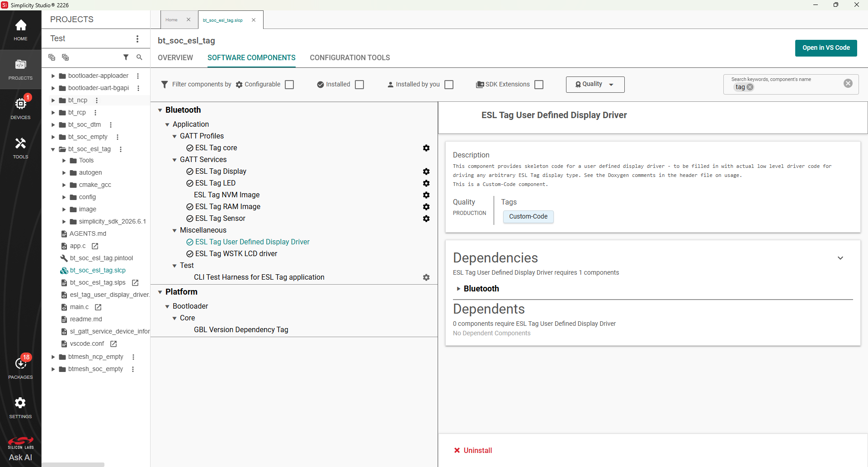Open the Packages sidebar icon

tap(20, 367)
